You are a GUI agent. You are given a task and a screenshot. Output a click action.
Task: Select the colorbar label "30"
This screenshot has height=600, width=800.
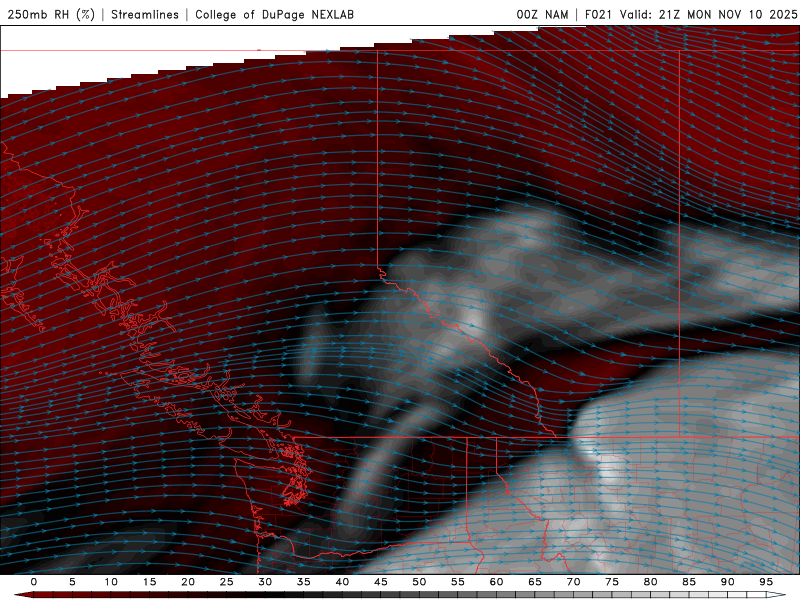point(265,582)
